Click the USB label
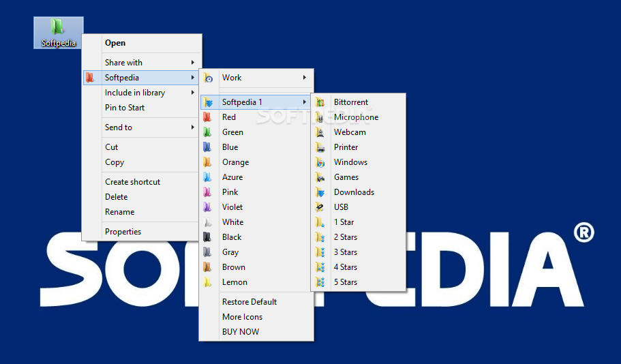Viewport: 621px width, 364px height. (341, 207)
